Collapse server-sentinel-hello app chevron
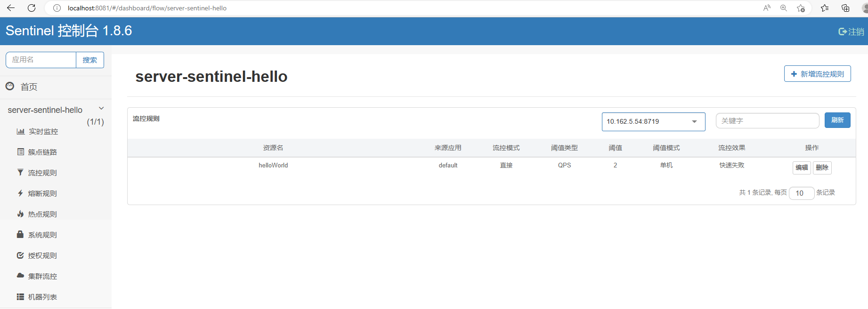Image resolution: width=868 pixels, height=309 pixels. click(101, 108)
